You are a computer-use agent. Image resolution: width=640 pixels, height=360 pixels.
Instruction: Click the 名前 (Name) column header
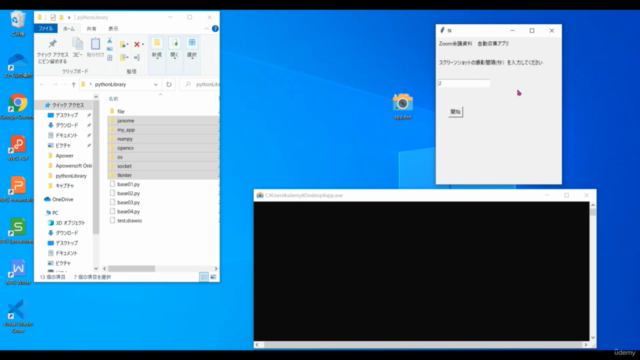click(x=113, y=99)
